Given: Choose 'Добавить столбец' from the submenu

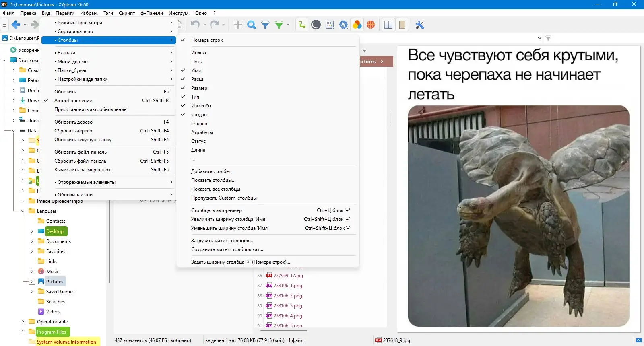Looking at the screenshot, I should [211, 171].
